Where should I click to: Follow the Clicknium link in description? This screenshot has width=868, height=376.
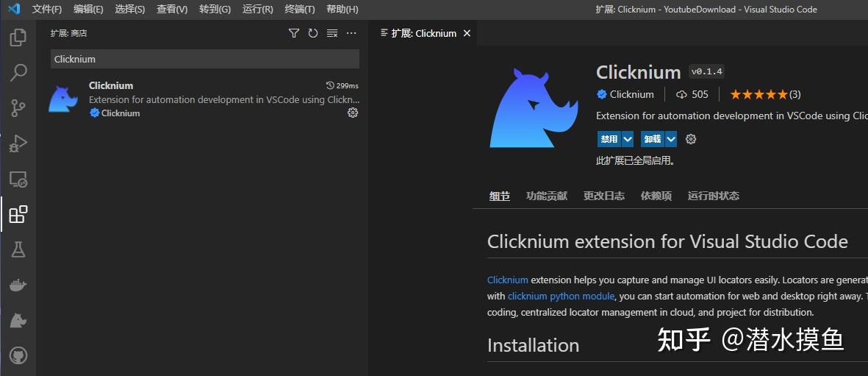click(x=508, y=280)
